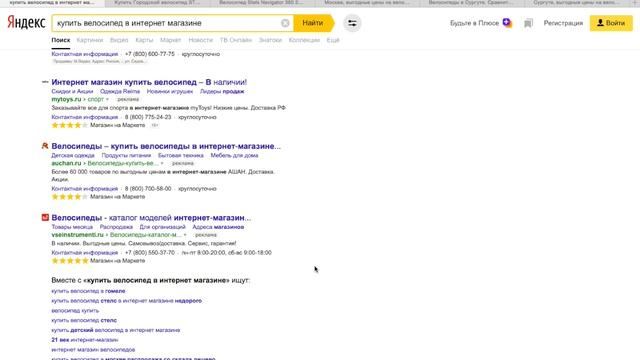Open suggestion 'купить велосипед стелс в интернет магазине недорого'
This screenshot has width=640, height=360.
[x=127, y=301]
